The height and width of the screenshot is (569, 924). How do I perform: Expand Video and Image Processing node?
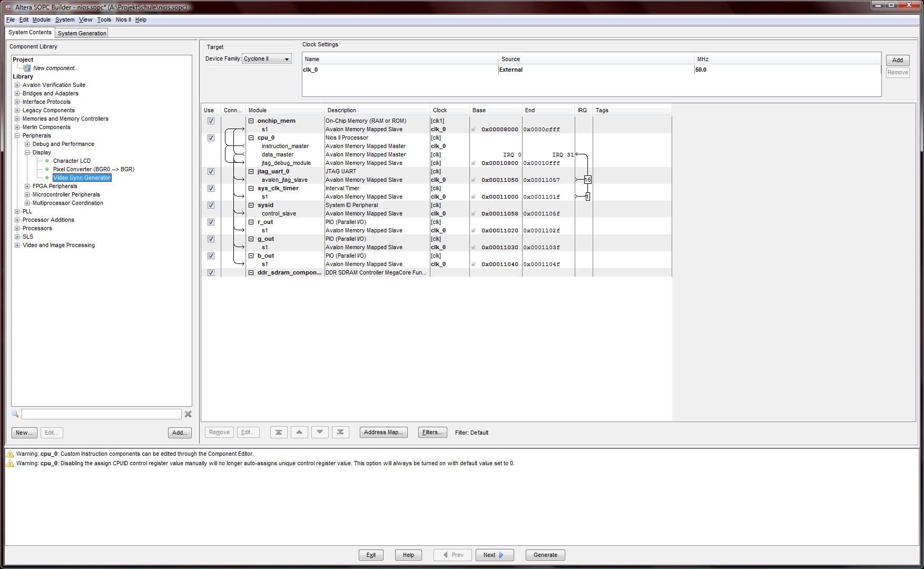[17, 245]
